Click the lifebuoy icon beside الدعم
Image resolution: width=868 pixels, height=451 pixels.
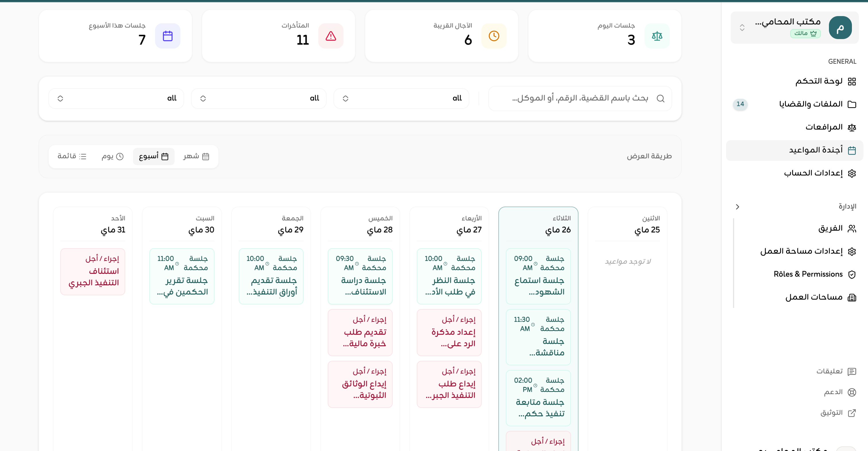[x=852, y=392]
